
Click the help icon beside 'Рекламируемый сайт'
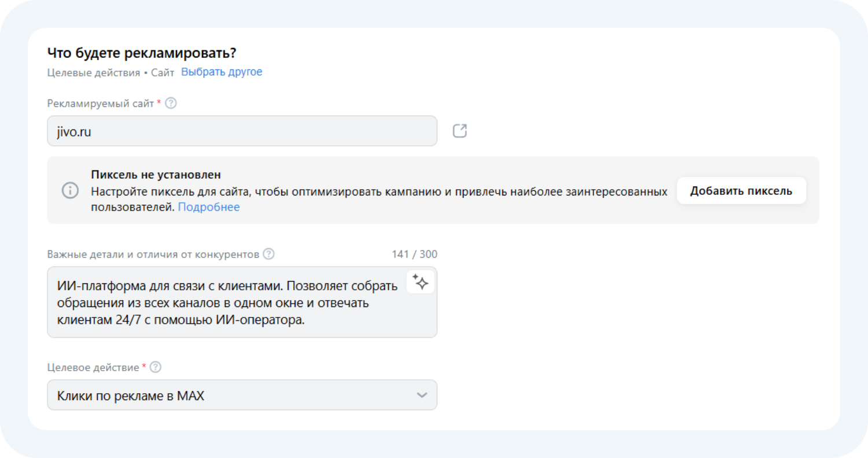(x=171, y=104)
